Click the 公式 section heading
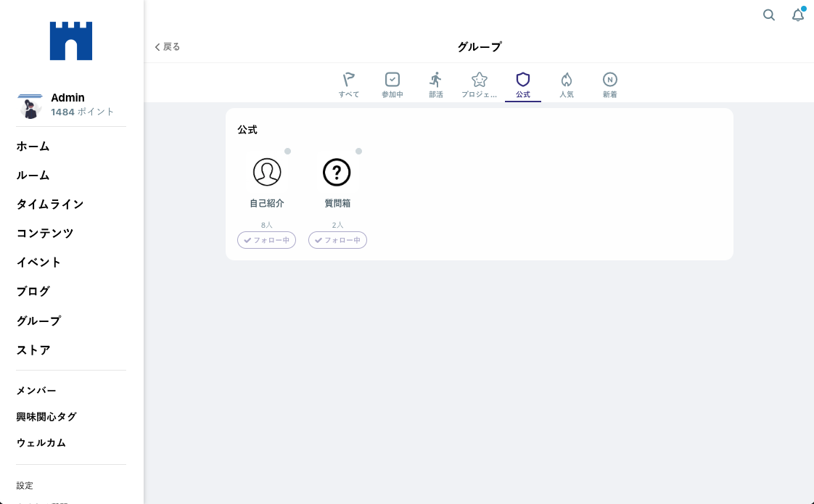814x504 pixels. tap(247, 131)
